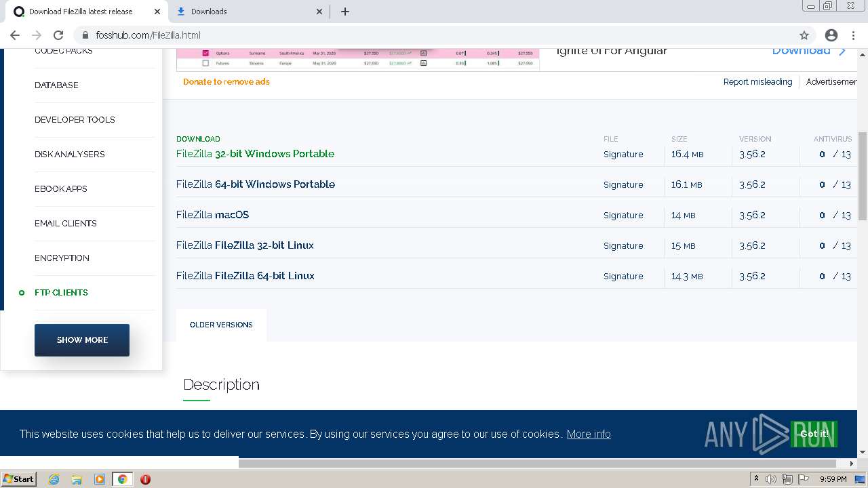Bookmark this page with the star icon
This screenshot has height=488, width=868.
click(x=804, y=35)
